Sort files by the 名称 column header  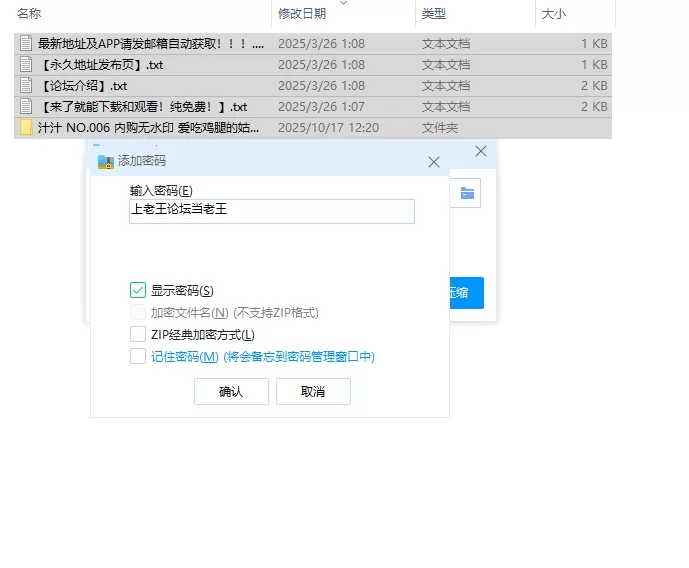30,14
